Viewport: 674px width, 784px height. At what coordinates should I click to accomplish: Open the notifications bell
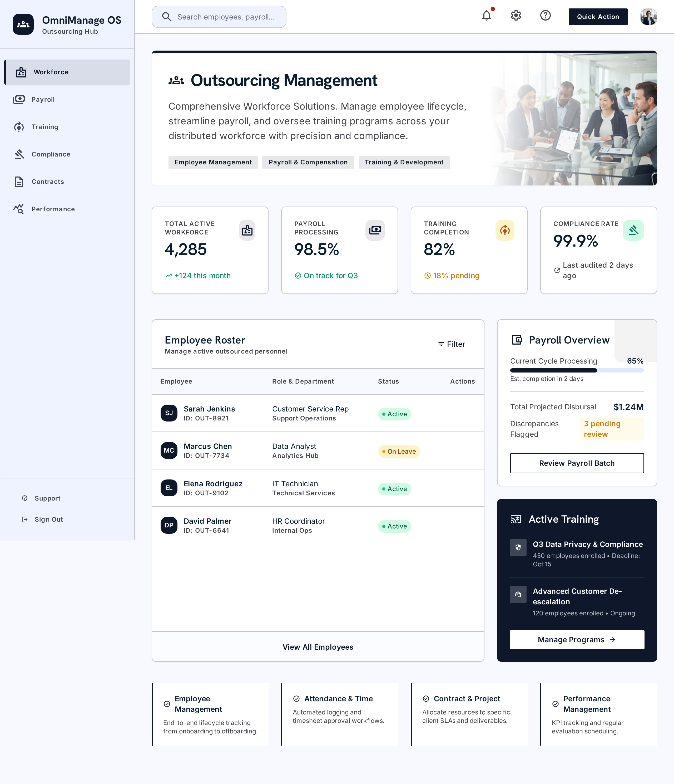click(486, 16)
